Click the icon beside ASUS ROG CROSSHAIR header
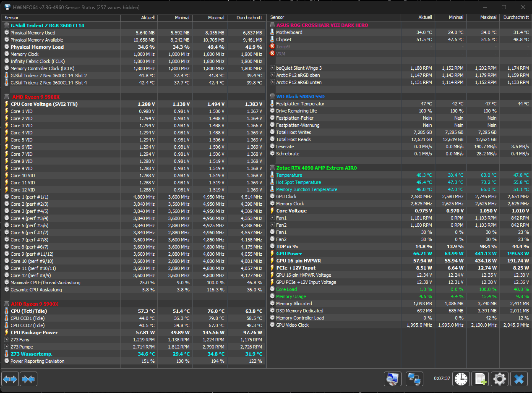This screenshot has height=393, width=532. tap(272, 25)
